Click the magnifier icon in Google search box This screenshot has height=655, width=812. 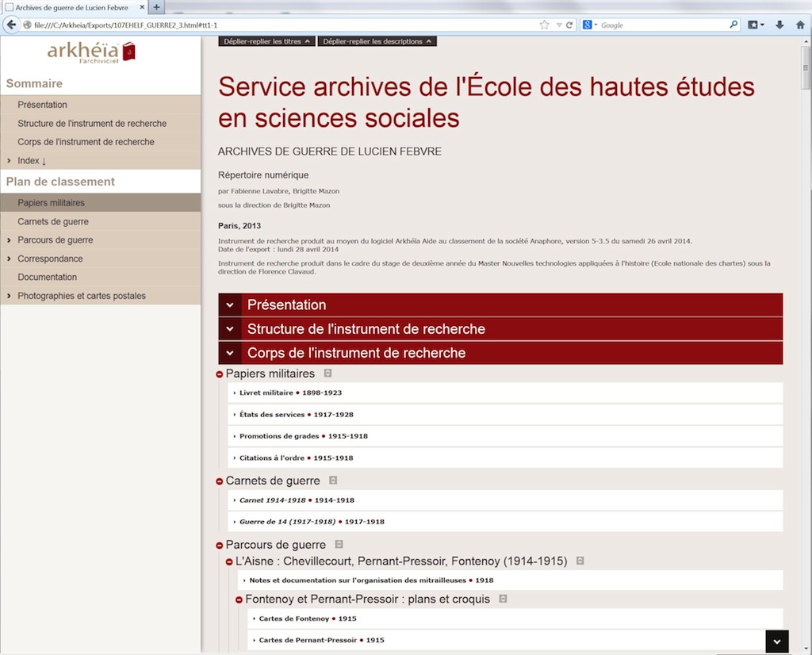732,25
